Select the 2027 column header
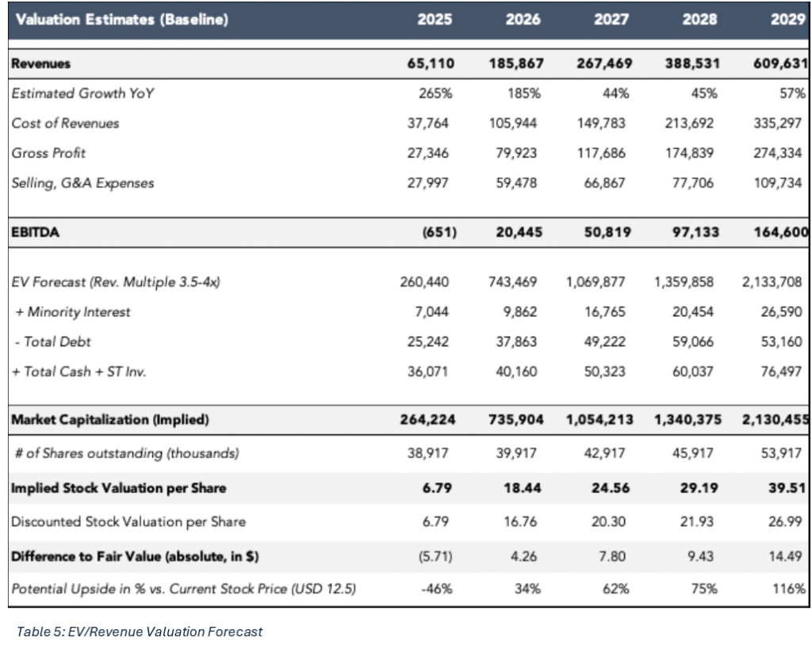812x645 pixels. click(611, 20)
